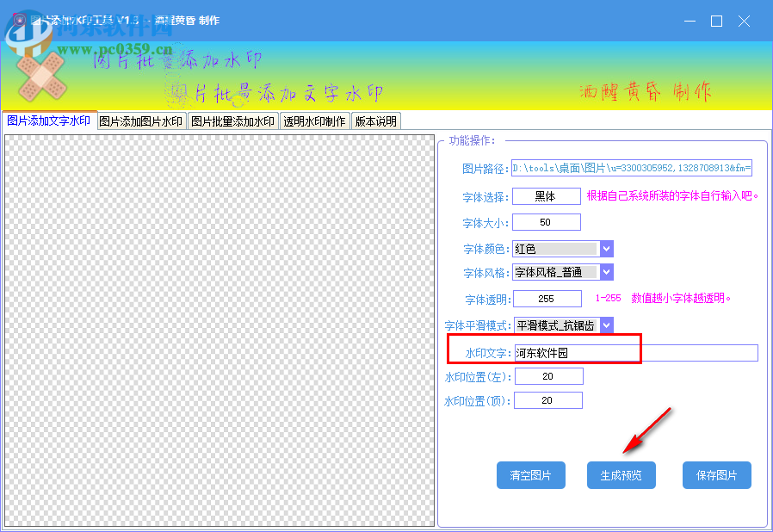Select the 图片添加文字水印 tab
This screenshot has height=532, width=773.
coord(49,121)
